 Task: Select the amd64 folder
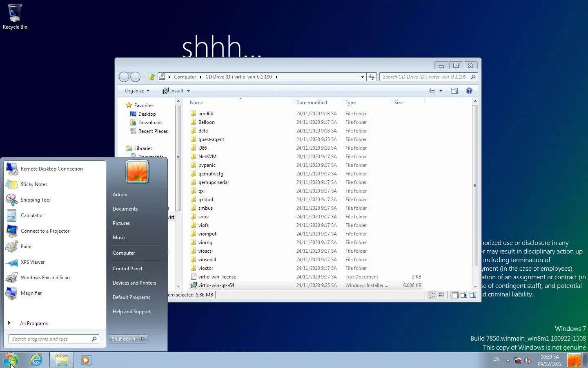pyautogui.click(x=306, y=114)
